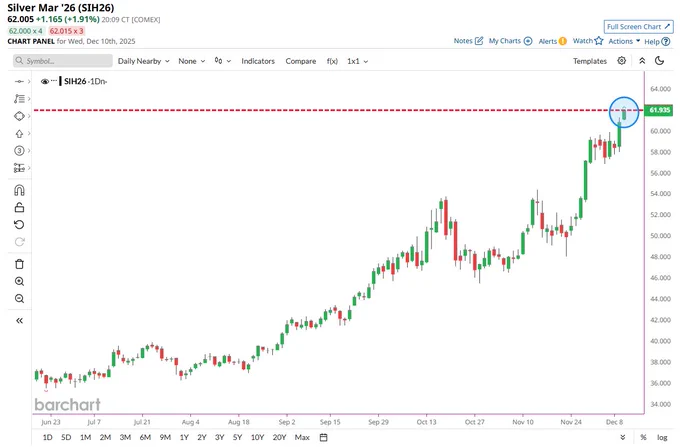Select the 10Y time range
The image size is (680, 447).
(257, 437)
